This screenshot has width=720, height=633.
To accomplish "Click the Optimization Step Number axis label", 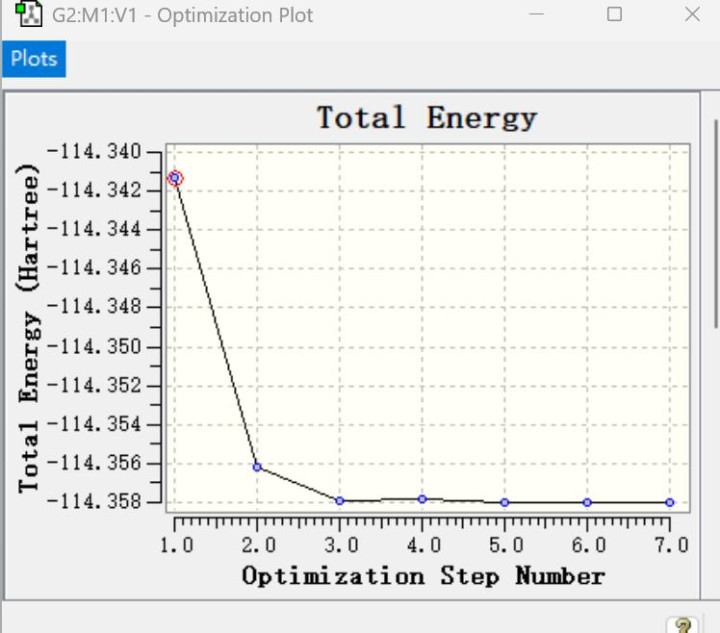I will [x=423, y=576].
